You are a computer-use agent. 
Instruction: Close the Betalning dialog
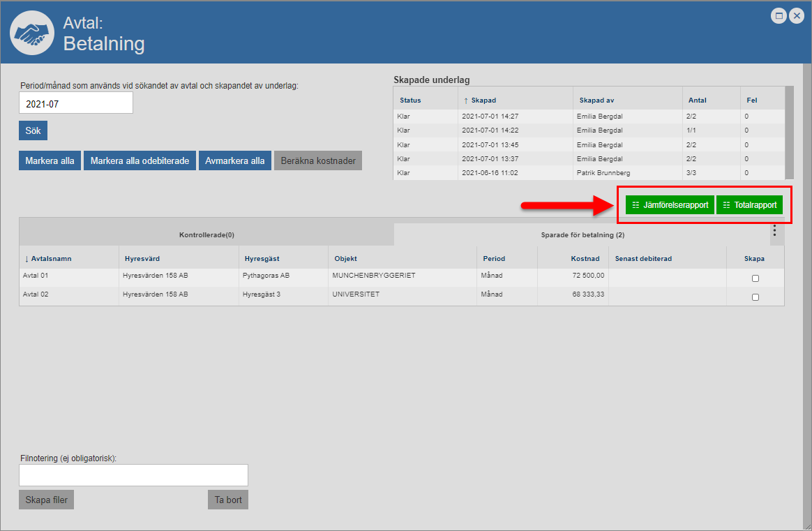796,15
